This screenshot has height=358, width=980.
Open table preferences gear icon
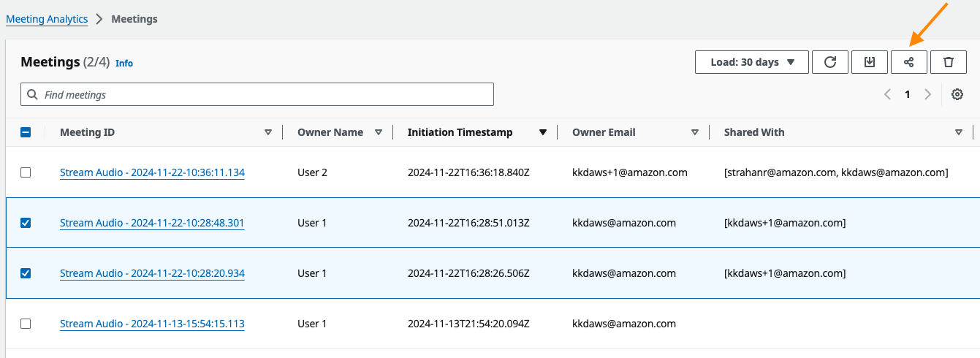tap(957, 94)
